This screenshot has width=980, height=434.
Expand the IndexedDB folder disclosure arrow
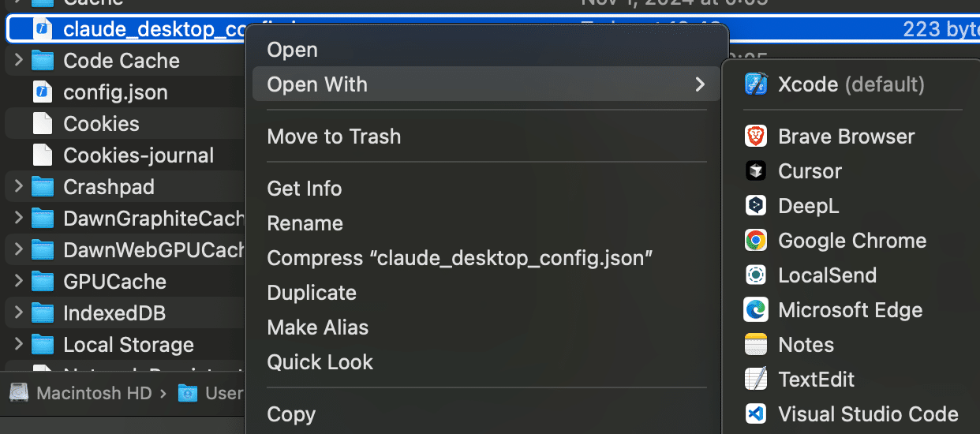[x=19, y=313]
